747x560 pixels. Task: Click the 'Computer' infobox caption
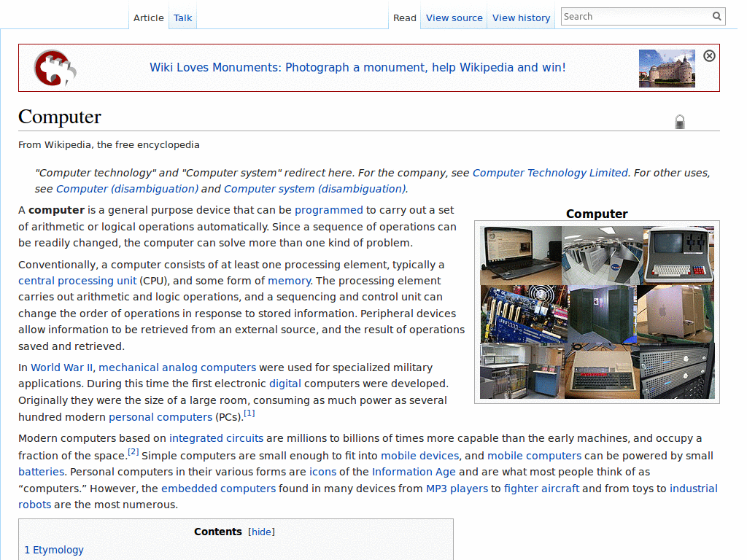point(597,214)
